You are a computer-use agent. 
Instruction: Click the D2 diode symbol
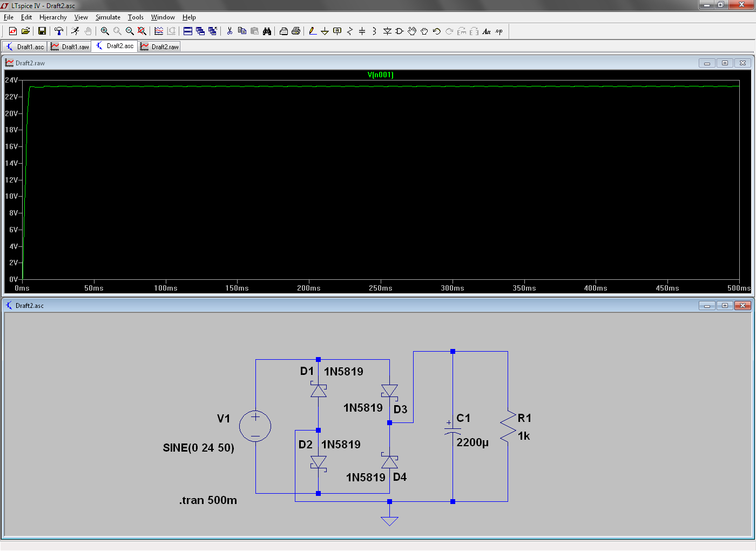click(318, 462)
